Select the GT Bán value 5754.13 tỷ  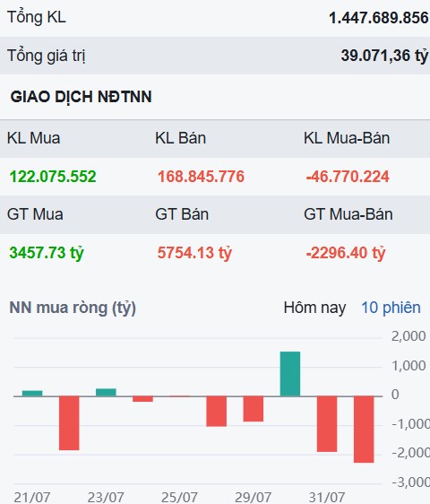click(x=194, y=253)
